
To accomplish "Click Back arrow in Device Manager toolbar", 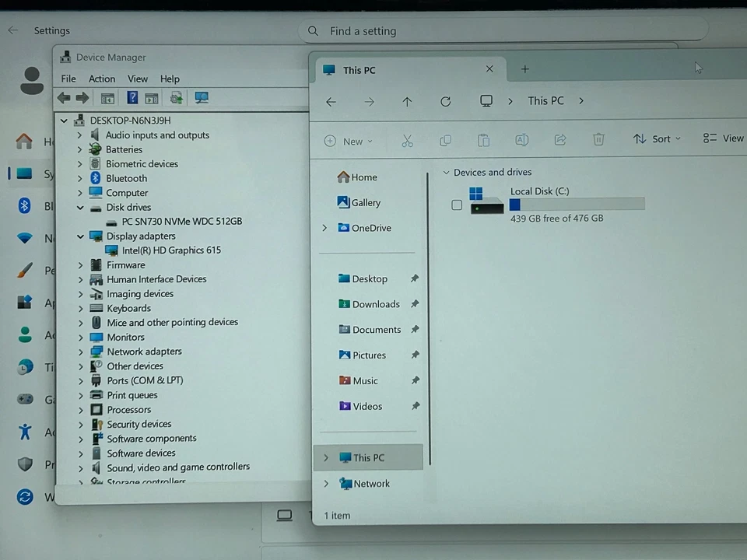I will [64, 98].
